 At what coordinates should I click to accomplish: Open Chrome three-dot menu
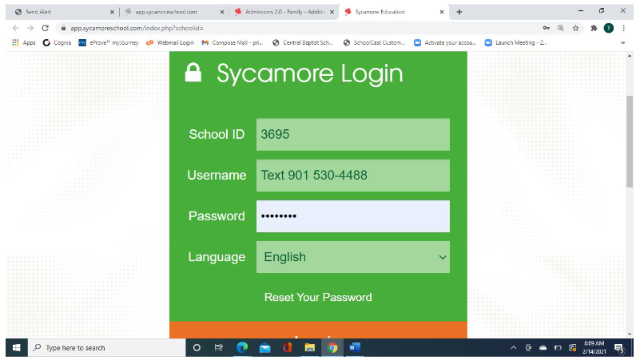point(623,28)
